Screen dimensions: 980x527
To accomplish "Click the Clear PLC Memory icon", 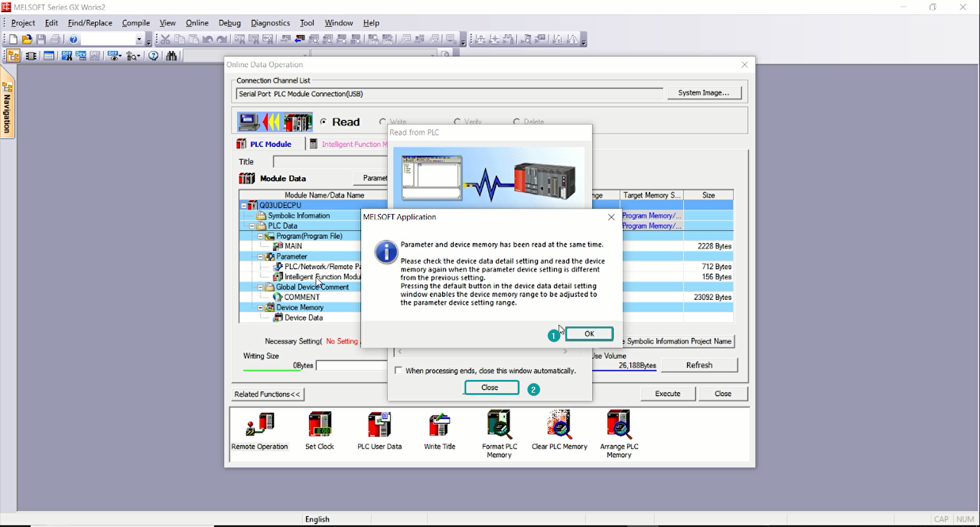I will 560,426.
